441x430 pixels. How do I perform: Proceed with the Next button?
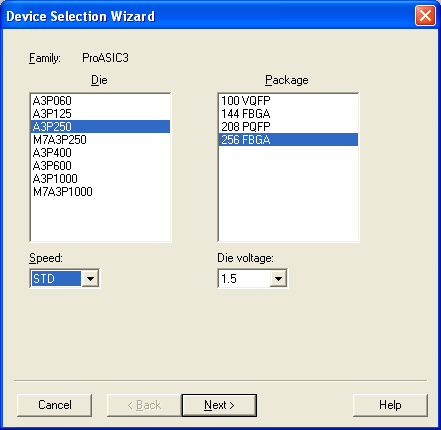(x=219, y=405)
